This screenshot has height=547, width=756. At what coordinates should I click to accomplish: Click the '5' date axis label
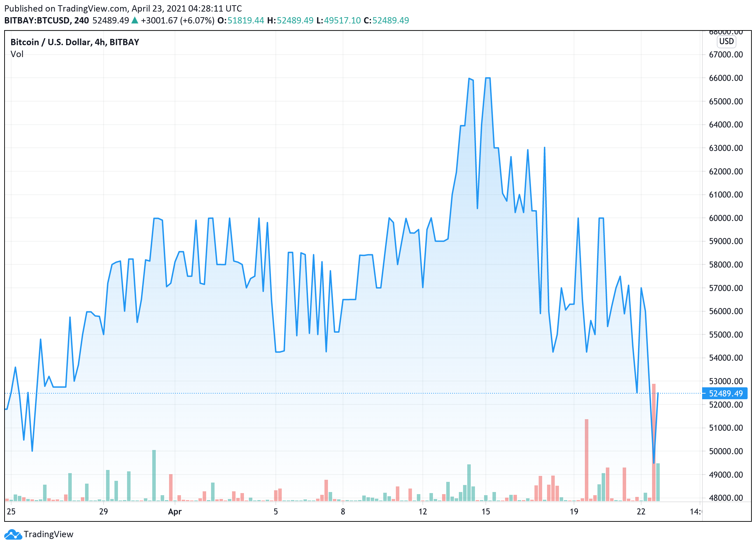tap(276, 512)
